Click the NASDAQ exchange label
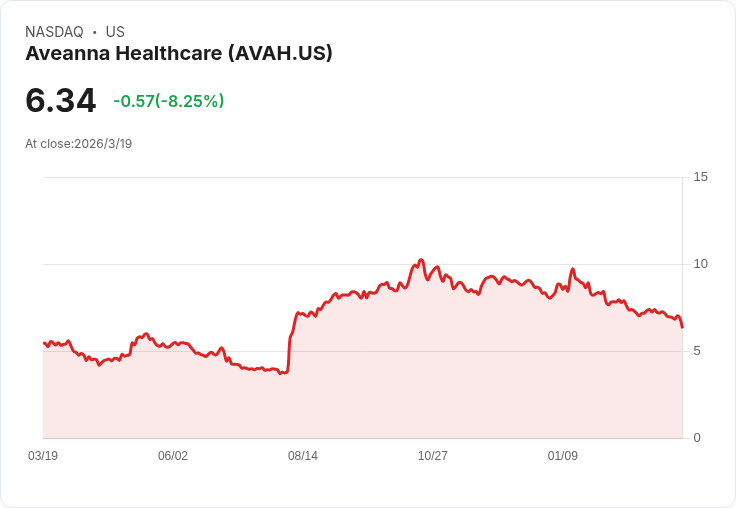Screen dimensions: 736x508 click(54, 32)
